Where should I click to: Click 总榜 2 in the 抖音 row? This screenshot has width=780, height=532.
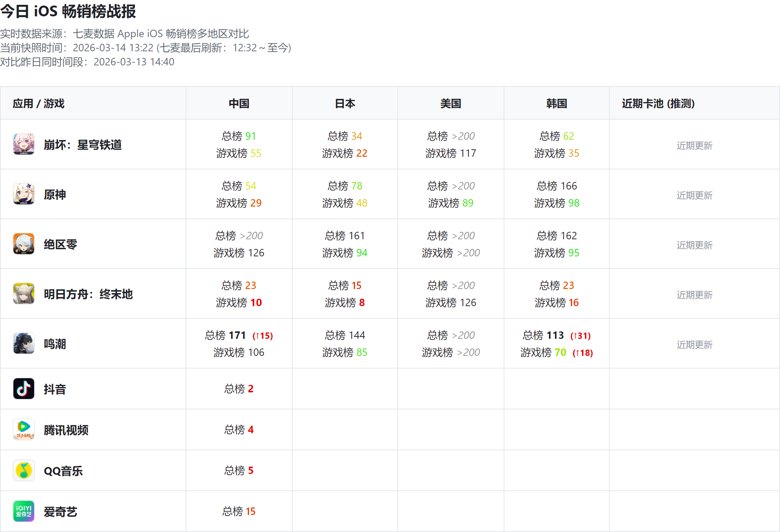click(x=239, y=389)
